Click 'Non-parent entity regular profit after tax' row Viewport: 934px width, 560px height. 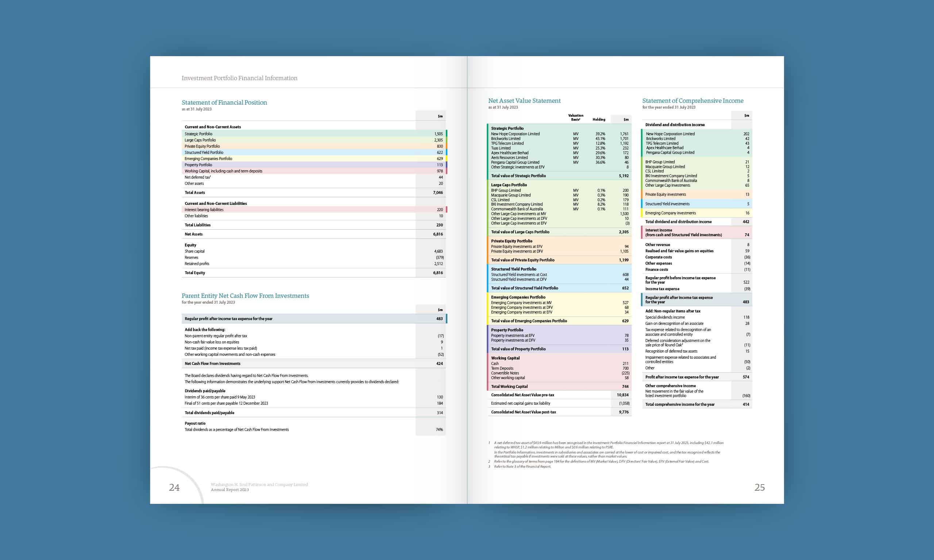tap(314, 335)
